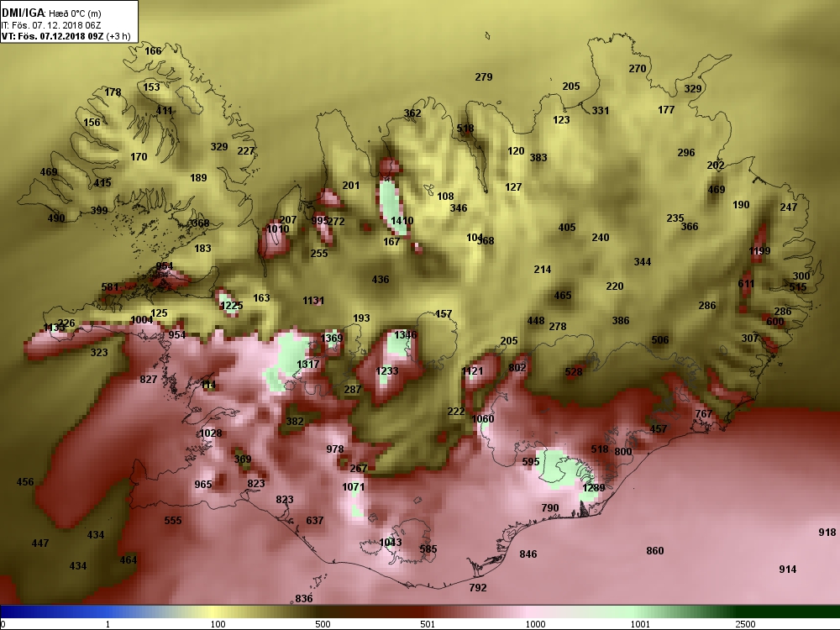Pick the offshore value 918
Screen dimensions: 840x630
827,533
